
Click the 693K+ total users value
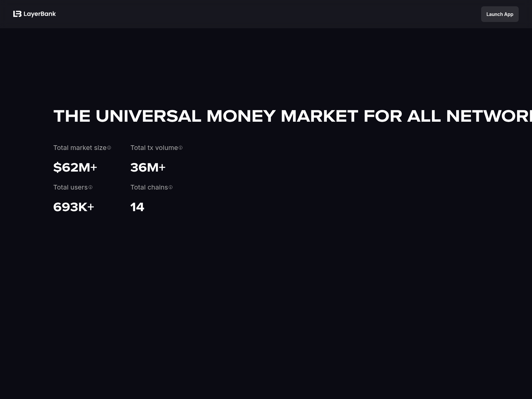pyautogui.click(x=73, y=207)
